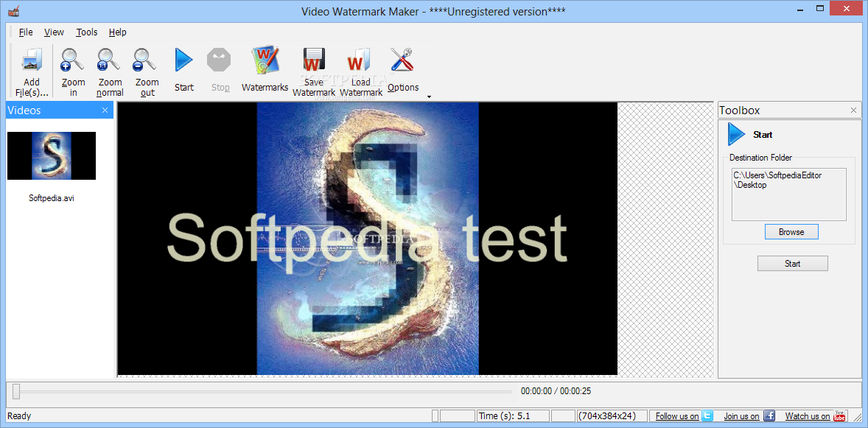Screen dimensions: 868x428
Task: Click the 00:00:00 / 00:00:25 time readout
Action: [x=556, y=391]
